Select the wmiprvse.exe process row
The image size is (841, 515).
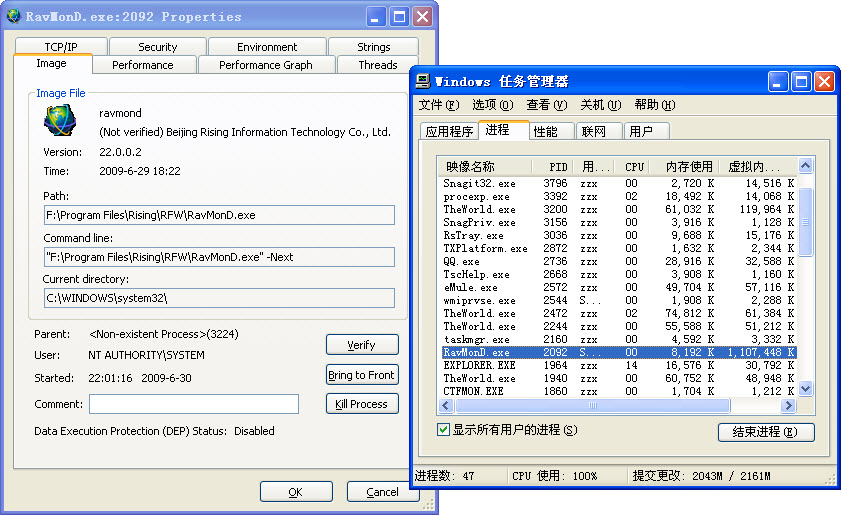tap(618, 300)
